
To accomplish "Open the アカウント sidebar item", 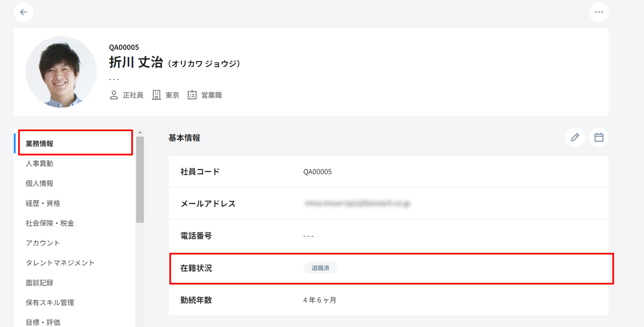I will click(43, 243).
